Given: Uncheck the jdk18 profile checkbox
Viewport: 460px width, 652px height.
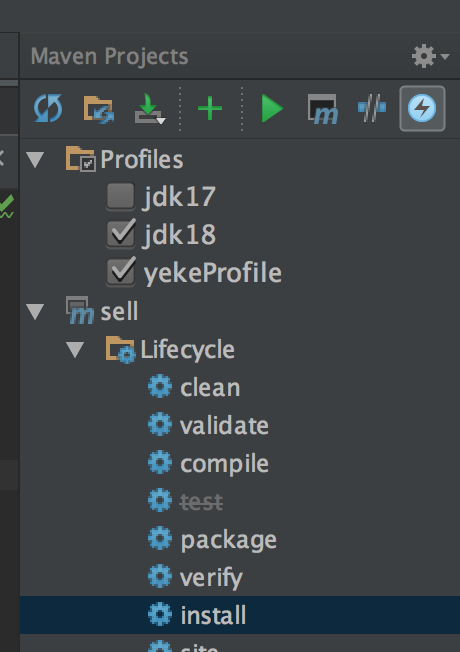Looking at the screenshot, I should [x=121, y=234].
